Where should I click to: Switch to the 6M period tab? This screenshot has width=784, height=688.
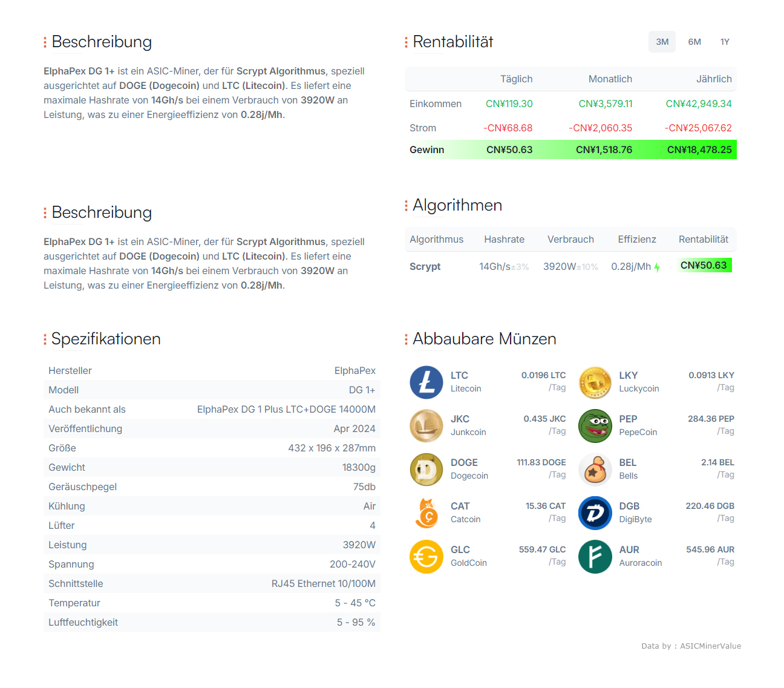point(694,42)
